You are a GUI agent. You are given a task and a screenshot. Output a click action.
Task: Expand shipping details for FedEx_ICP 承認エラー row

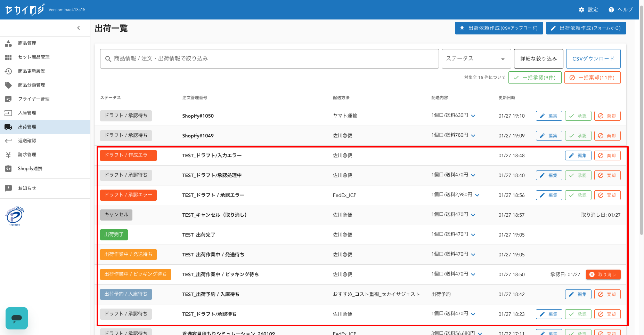coord(477,195)
